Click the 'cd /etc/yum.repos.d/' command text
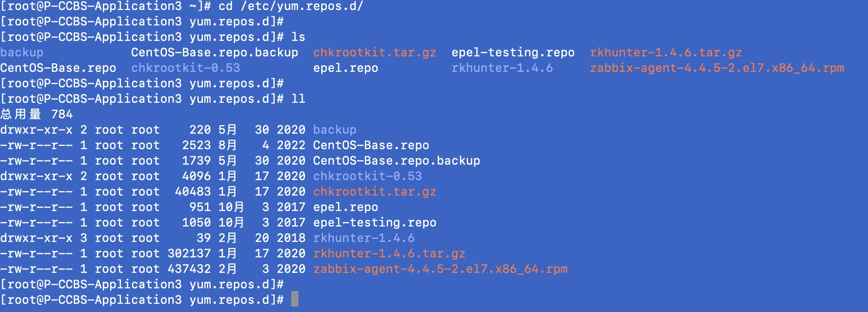The height and width of the screenshot is (312, 868). point(291,6)
